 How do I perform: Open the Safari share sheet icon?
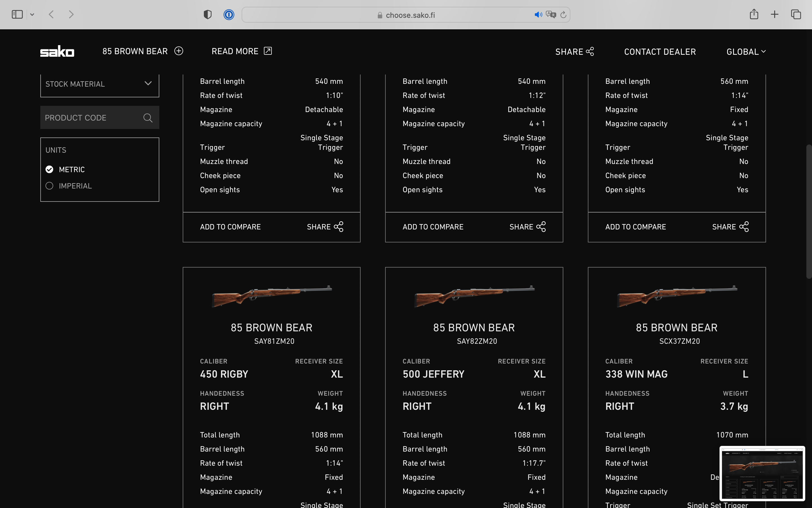pos(754,14)
